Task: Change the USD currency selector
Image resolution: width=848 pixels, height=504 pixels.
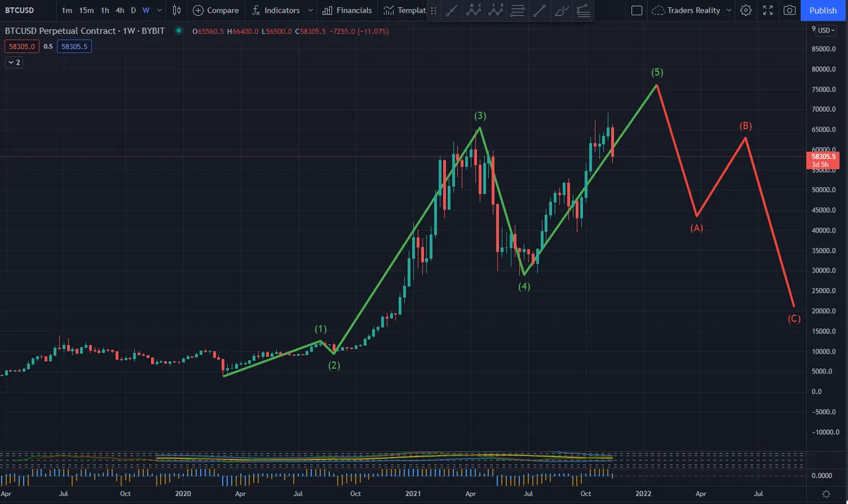Action: click(x=827, y=30)
